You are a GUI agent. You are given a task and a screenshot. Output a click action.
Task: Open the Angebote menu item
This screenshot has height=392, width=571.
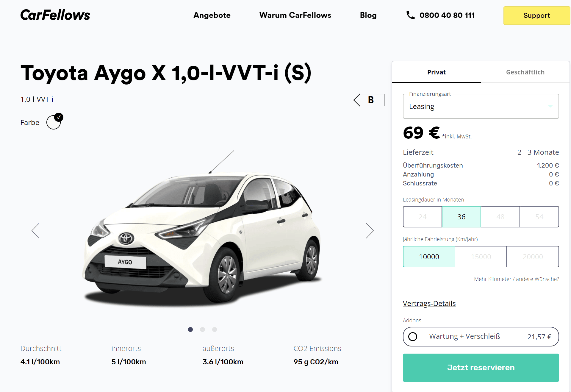pos(212,15)
